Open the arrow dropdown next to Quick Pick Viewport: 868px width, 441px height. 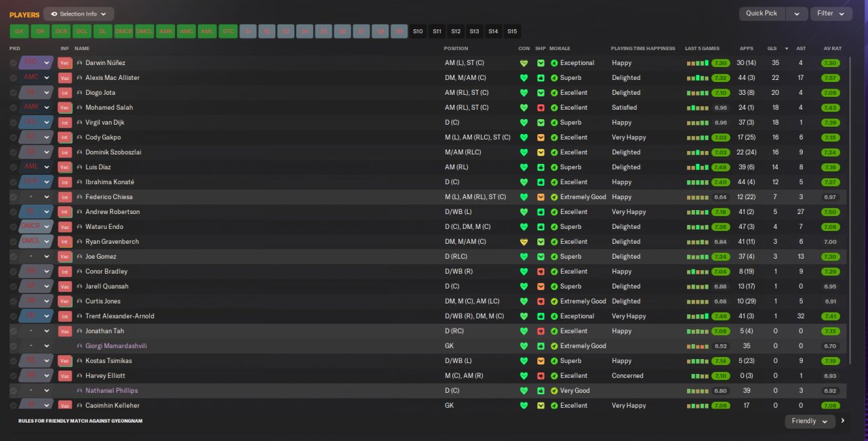click(797, 14)
